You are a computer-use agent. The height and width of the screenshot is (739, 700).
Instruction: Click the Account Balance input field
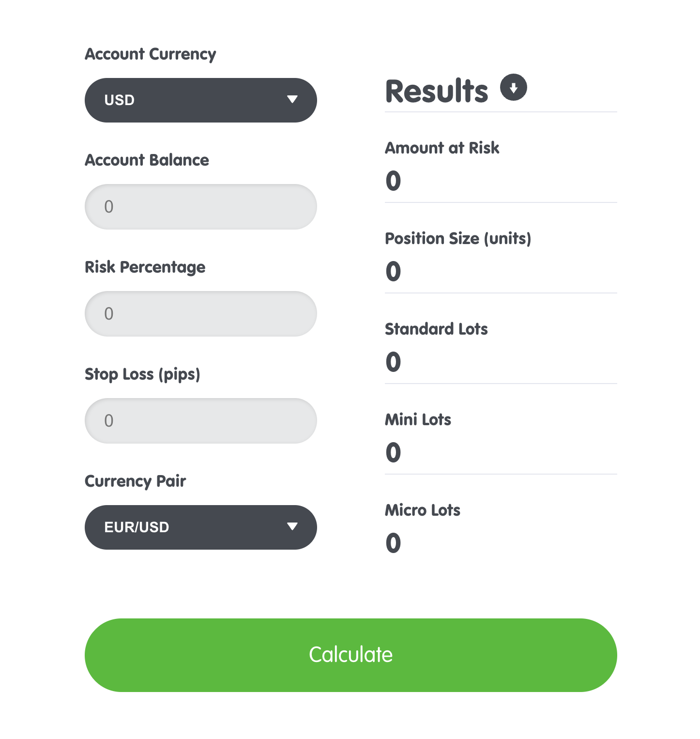[x=200, y=206]
